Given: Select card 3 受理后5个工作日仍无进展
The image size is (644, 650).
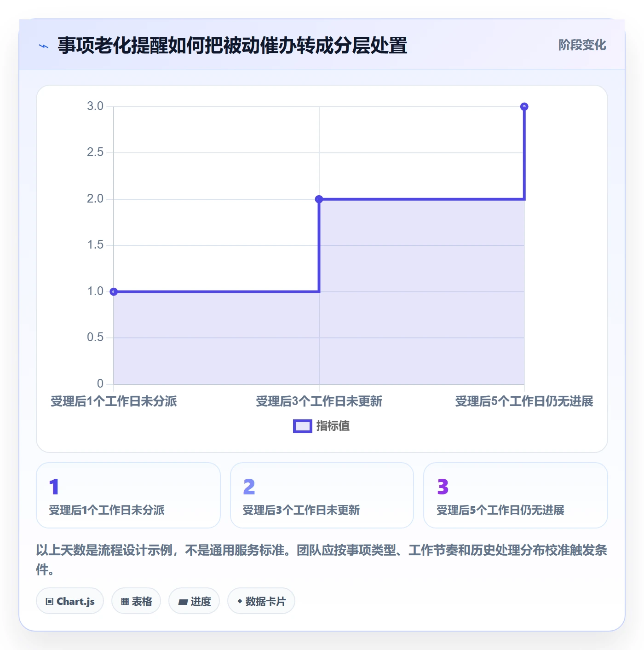Looking at the screenshot, I should coord(516,495).
